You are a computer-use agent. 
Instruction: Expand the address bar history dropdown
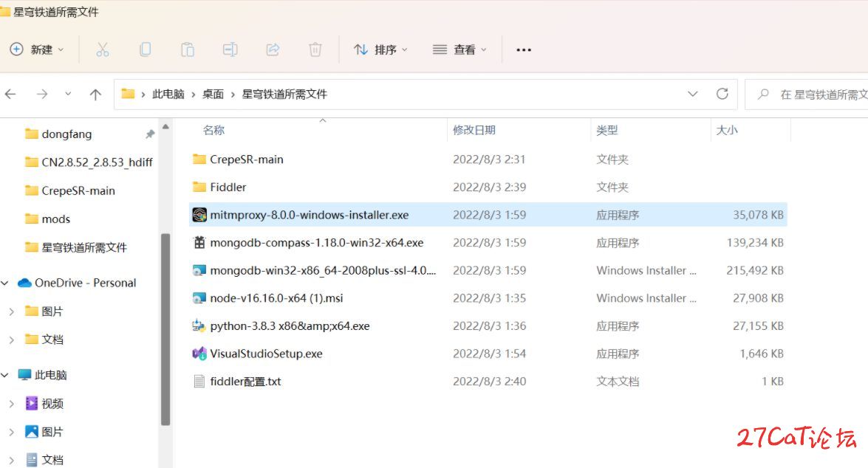[x=692, y=94]
